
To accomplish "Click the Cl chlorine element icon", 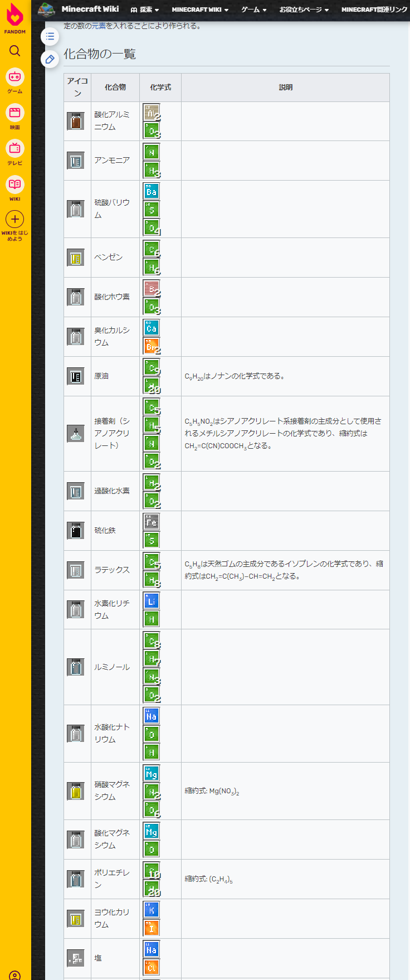I will coord(152,967).
